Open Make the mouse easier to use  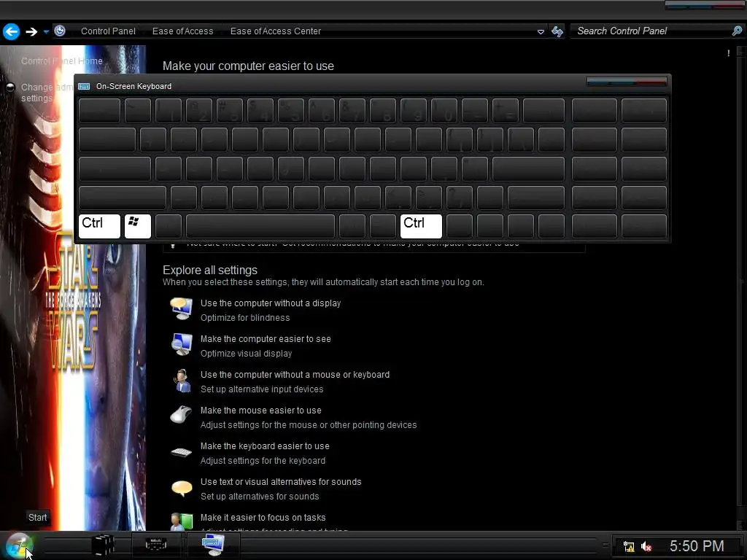click(x=260, y=411)
